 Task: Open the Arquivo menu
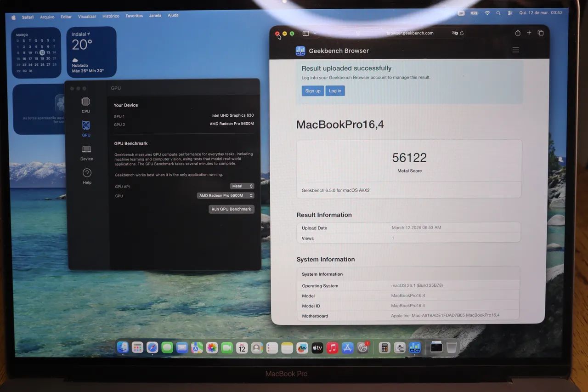tap(47, 17)
